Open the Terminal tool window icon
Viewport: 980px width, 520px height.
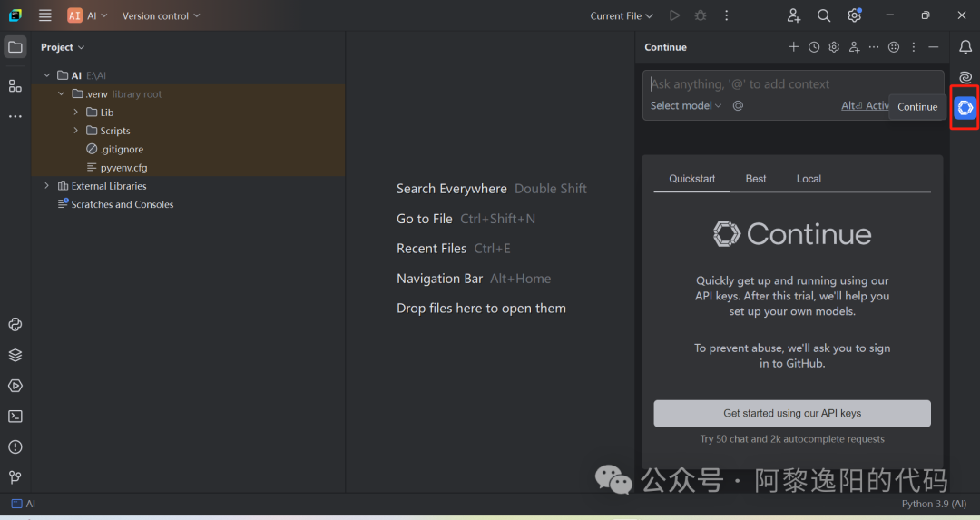click(x=15, y=417)
